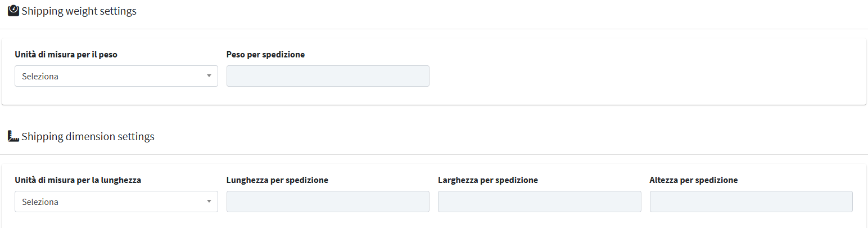Focus the Larghezza per spedizione field
This screenshot has height=228, width=868.
[540, 202]
